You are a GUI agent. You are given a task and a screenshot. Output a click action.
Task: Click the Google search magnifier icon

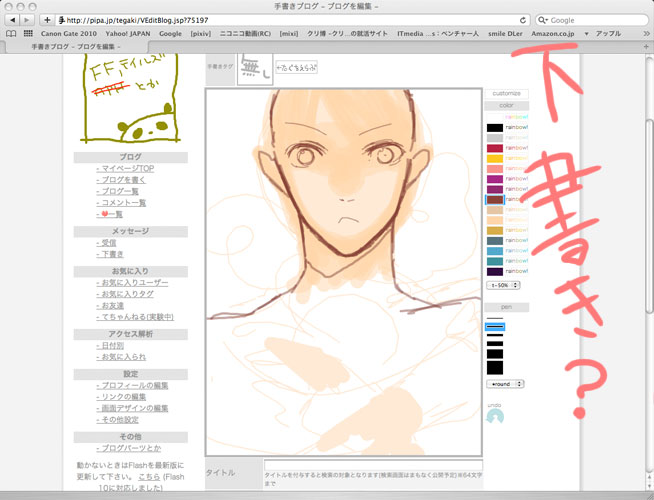pos(543,20)
